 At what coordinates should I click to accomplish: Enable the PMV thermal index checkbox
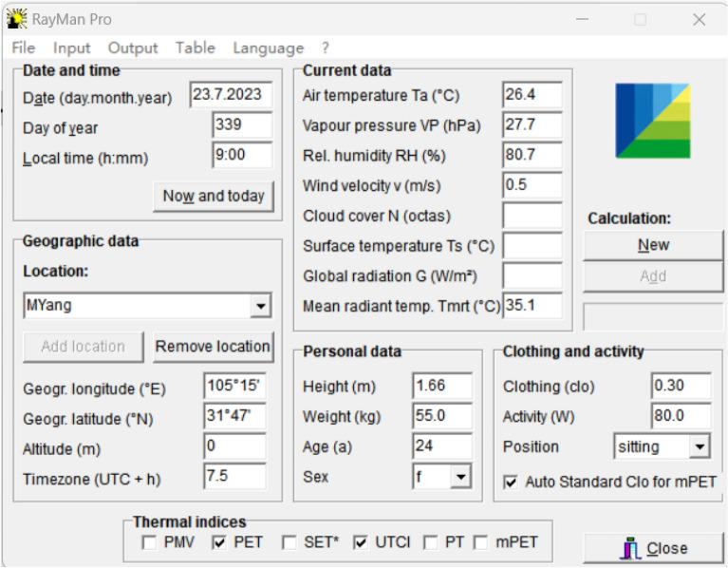pos(149,543)
